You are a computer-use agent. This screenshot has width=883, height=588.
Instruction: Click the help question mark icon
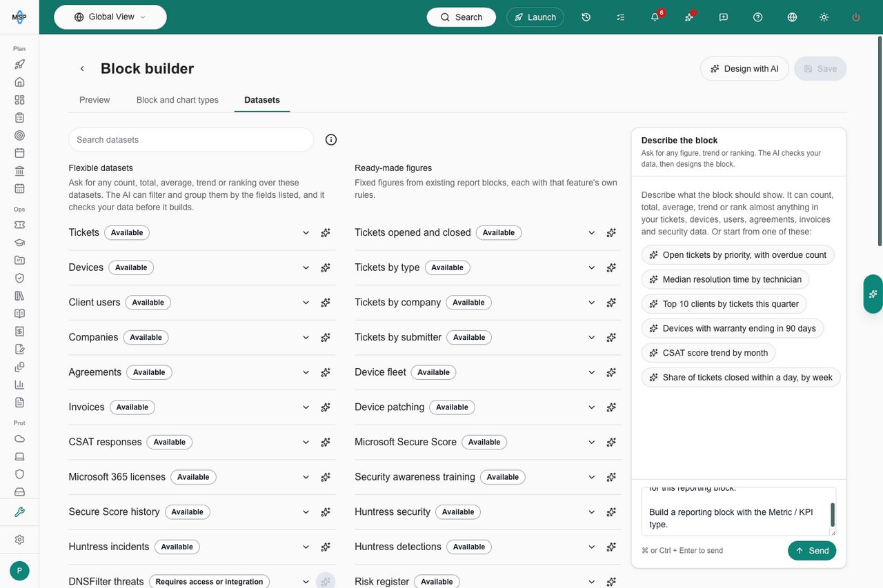(757, 17)
